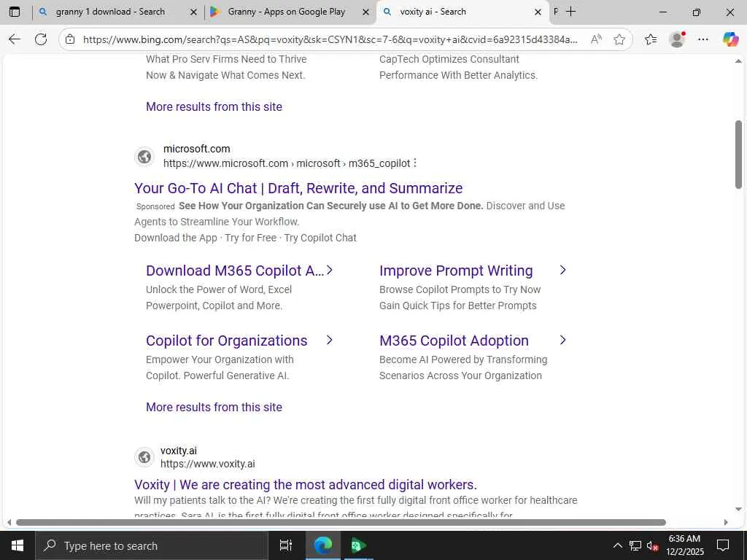Expand arrow next to M365 Copilot Adoption

coord(562,340)
